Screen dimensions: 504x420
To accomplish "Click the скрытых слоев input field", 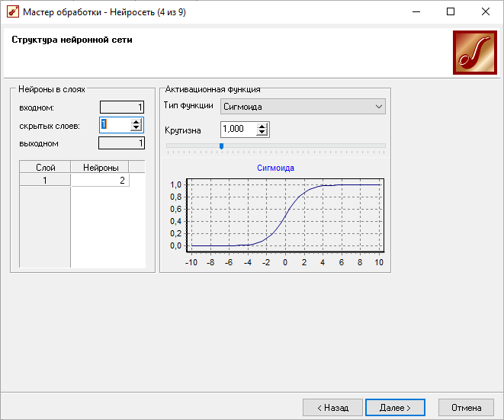I will click(x=115, y=125).
